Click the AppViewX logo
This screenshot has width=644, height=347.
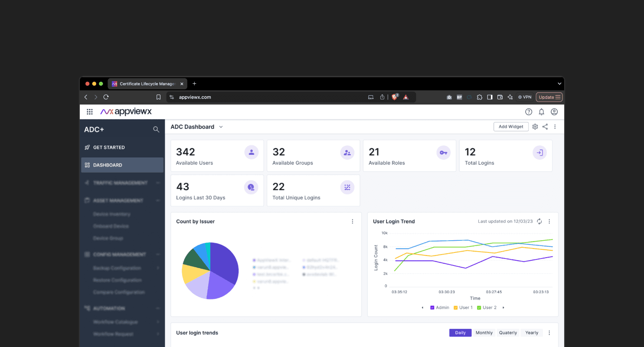point(126,111)
